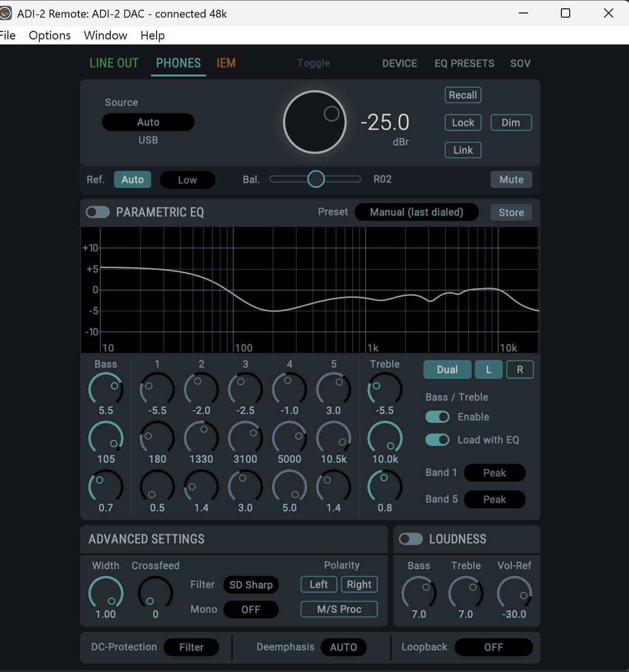The image size is (629, 672).
Task: Open the EQ PRESETS tab
Action: click(464, 63)
